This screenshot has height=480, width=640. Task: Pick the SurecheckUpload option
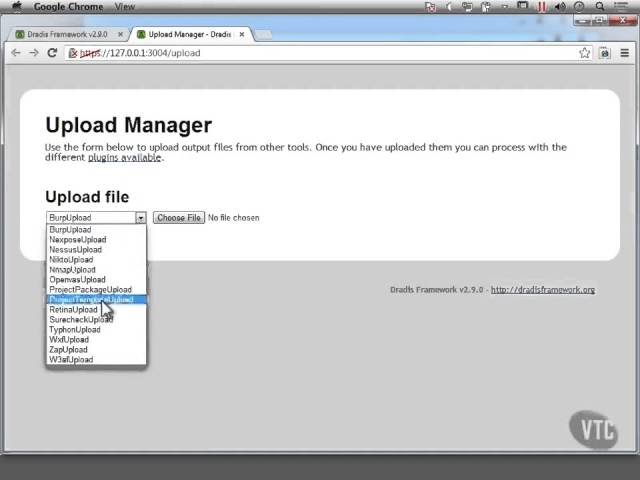click(x=96, y=320)
